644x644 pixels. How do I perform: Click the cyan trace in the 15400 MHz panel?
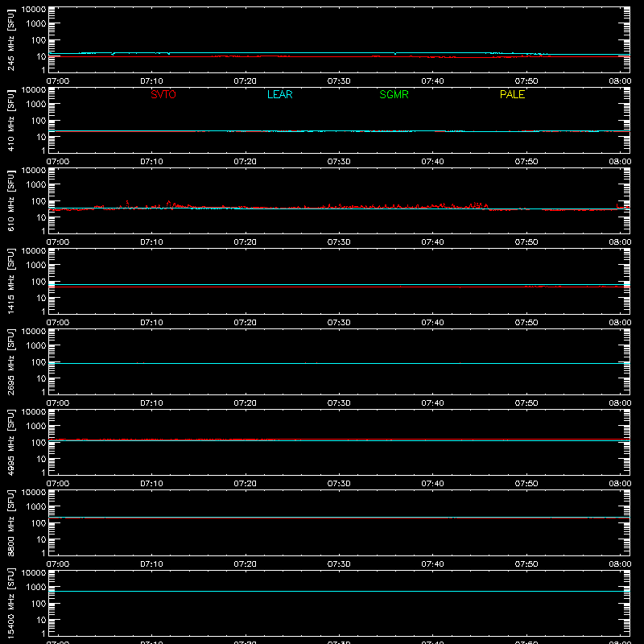tap(339, 592)
